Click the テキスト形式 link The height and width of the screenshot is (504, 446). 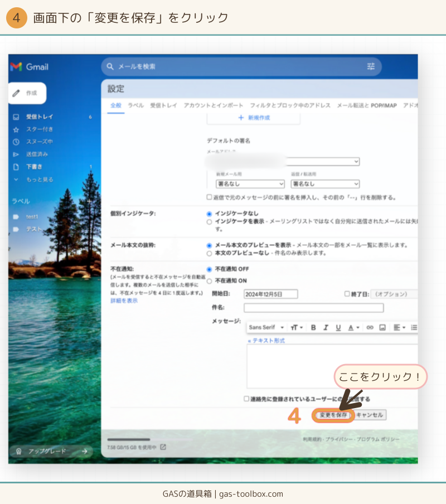(x=266, y=341)
